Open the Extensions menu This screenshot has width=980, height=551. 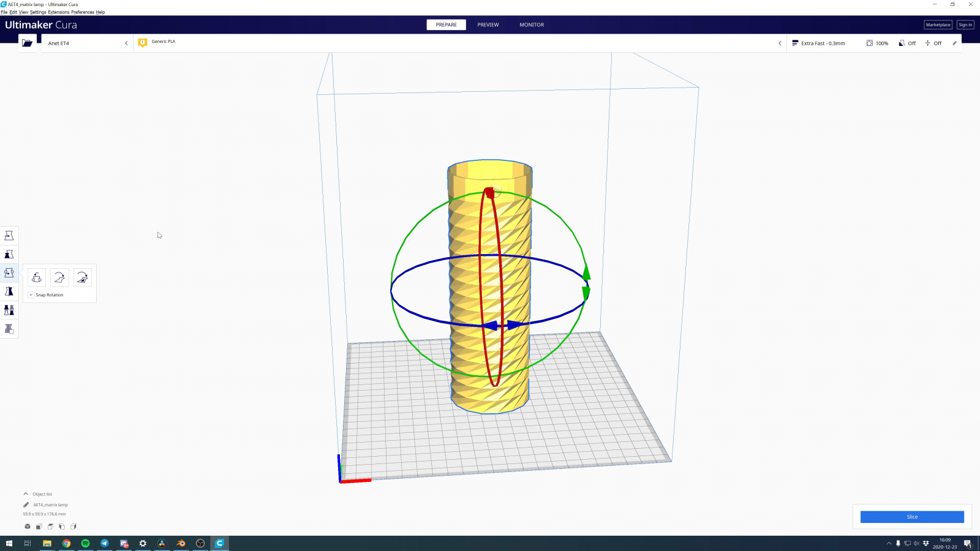(x=59, y=12)
